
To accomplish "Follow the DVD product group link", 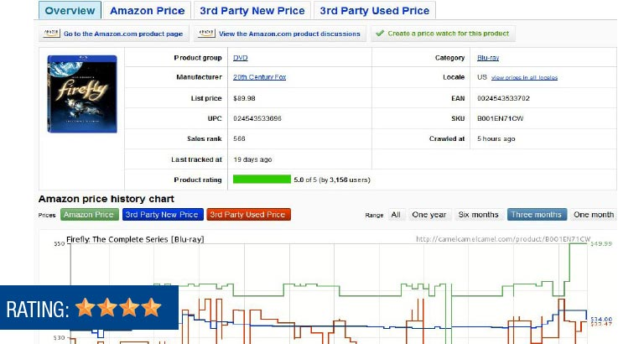I will 241,58.
